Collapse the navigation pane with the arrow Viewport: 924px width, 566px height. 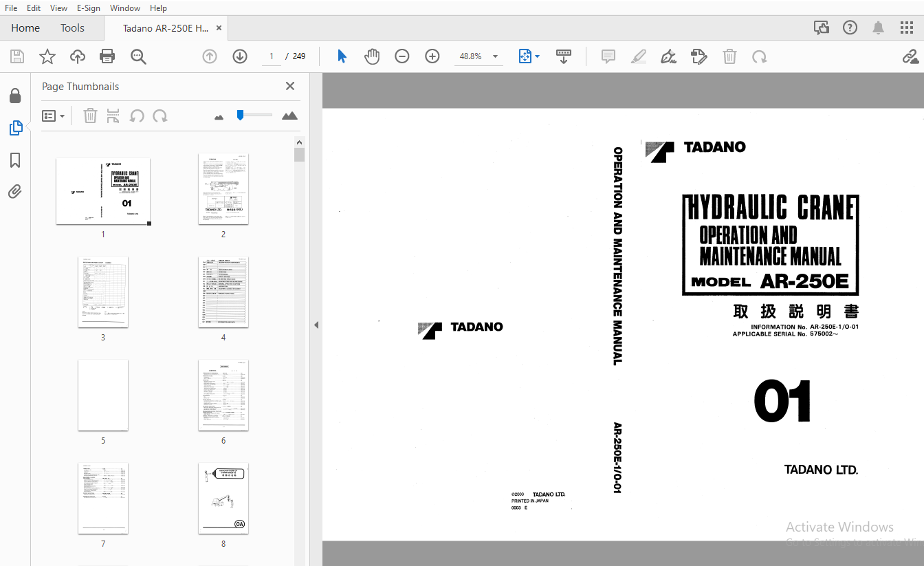point(316,325)
